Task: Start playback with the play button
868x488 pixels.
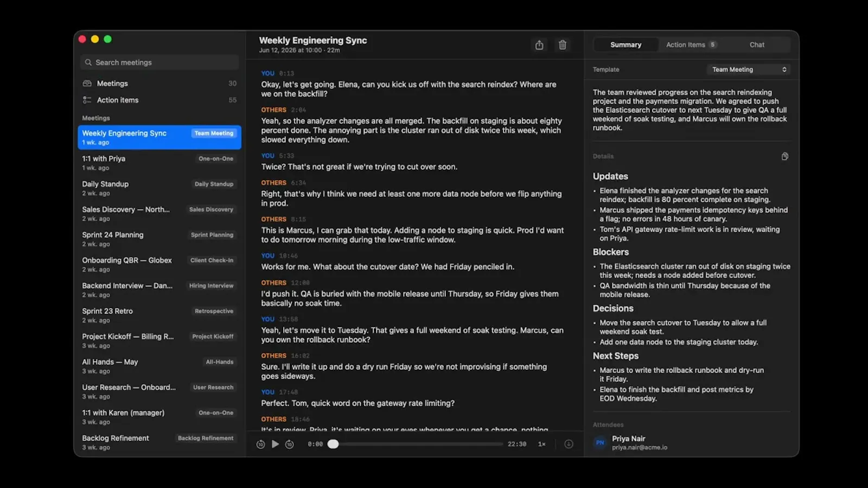Action: pyautogui.click(x=275, y=444)
